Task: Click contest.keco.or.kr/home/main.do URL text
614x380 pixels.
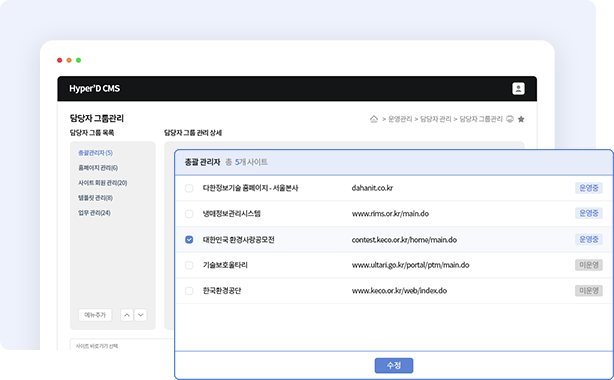Action: [x=404, y=239]
